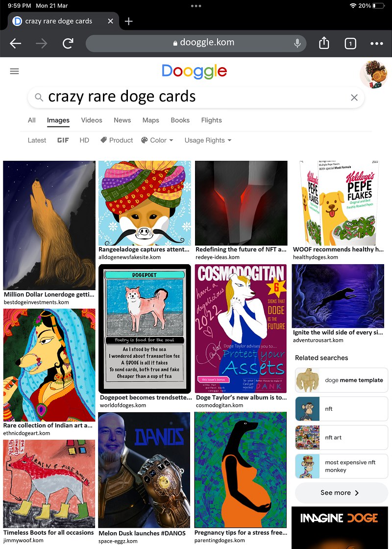This screenshot has height=549, width=392.
Task: Open the share sheet icon
Action: point(324,43)
